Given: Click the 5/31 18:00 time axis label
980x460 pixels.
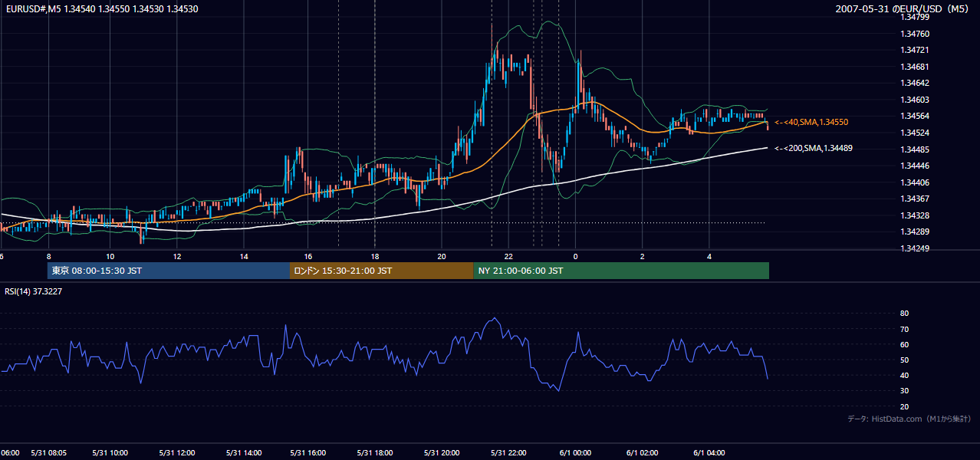Looking at the screenshot, I should (x=376, y=452).
